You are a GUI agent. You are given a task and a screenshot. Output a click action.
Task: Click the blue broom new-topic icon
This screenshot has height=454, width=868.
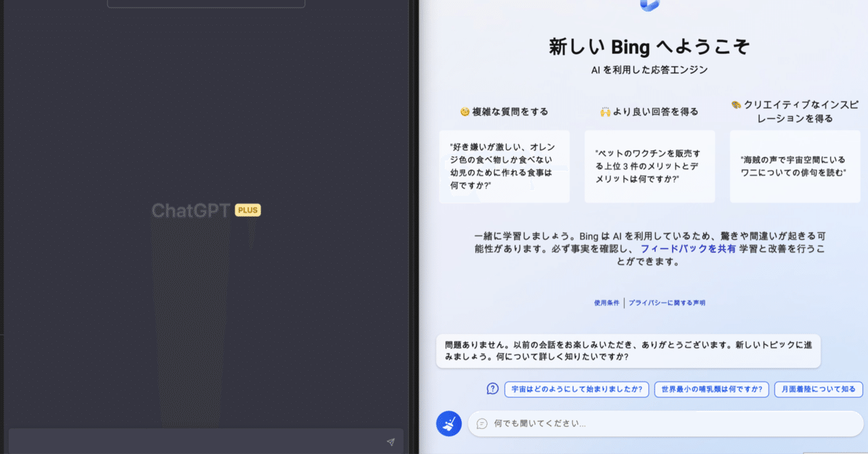click(448, 423)
